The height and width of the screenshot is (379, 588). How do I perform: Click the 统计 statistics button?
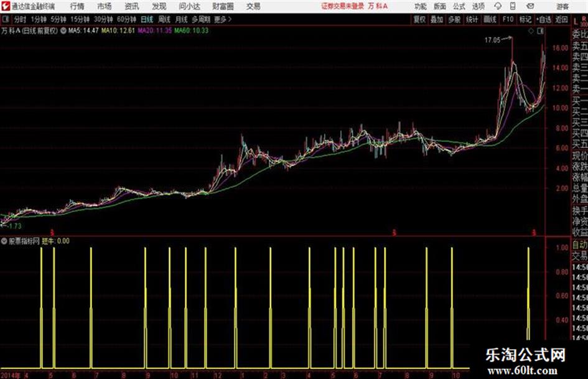472,19
